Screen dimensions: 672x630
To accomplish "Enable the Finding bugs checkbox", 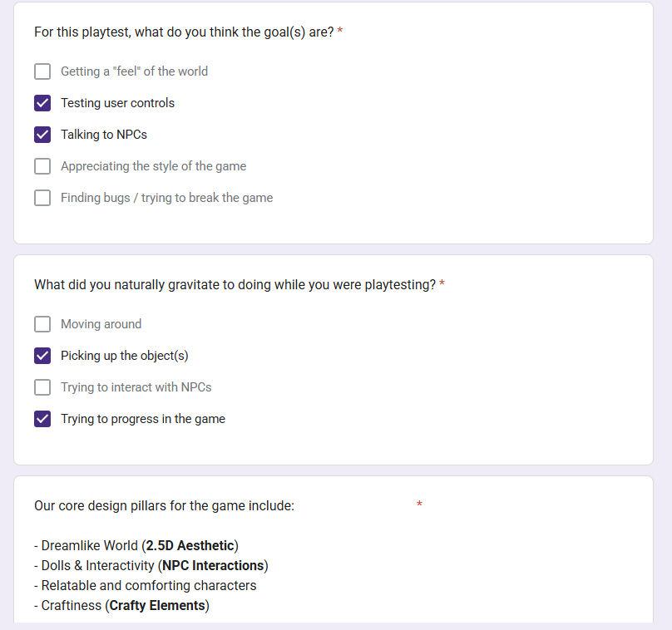I will click(x=42, y=198).
